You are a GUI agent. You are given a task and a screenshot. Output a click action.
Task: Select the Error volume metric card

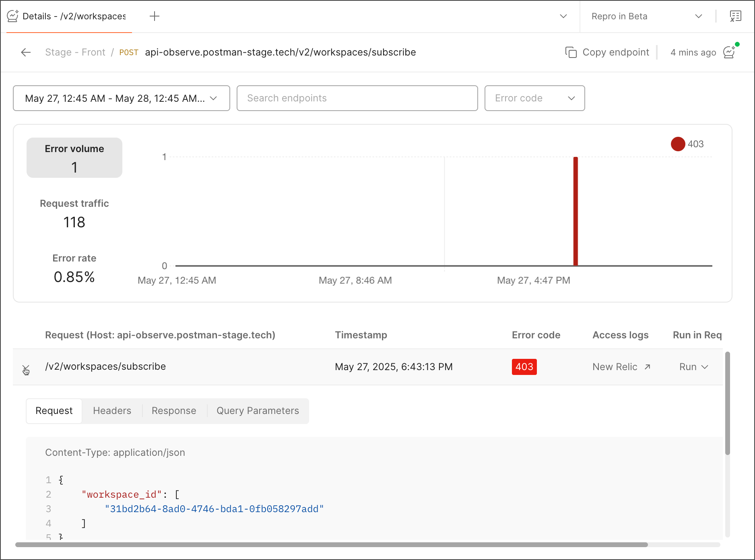pyautogui.click(x=74, y=158)
